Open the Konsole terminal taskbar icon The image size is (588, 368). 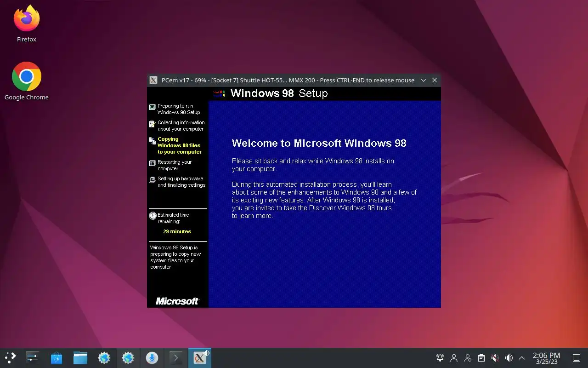pyautogui.click(x=176, y=358)
